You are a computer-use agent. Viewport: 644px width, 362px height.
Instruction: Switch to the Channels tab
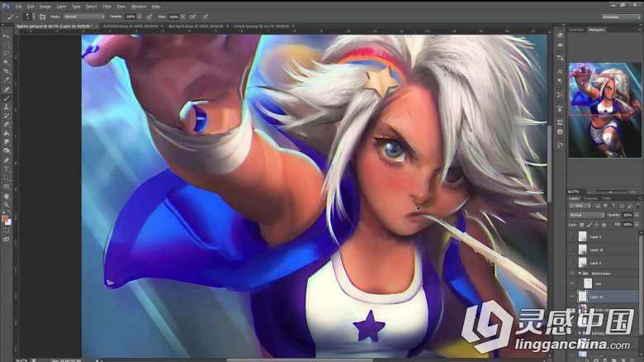(x=590, y=198)
